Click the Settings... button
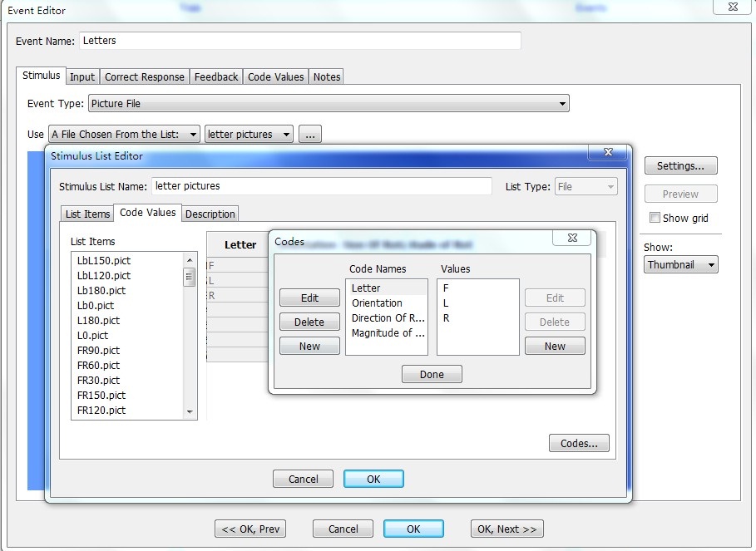The image size is (756, 551). 681,165
